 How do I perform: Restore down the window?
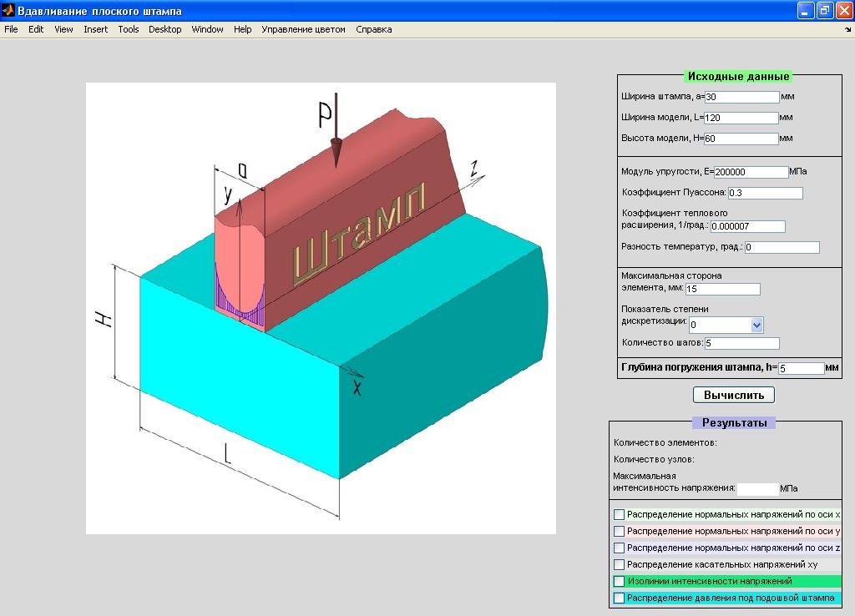click(824, 11)
